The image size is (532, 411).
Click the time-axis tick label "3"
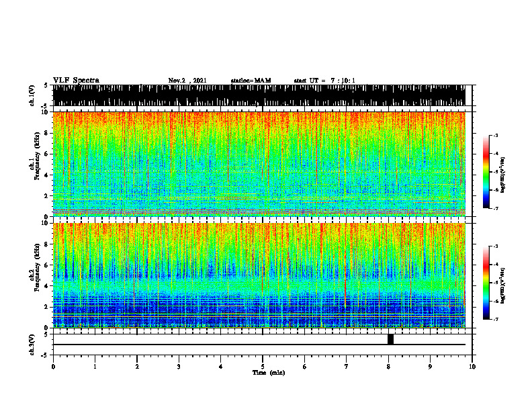pos(179,367)
